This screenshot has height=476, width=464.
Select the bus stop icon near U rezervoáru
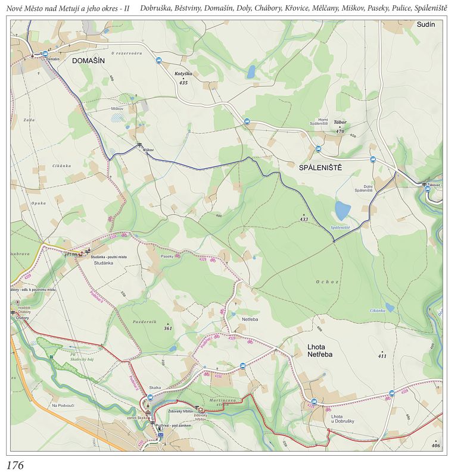click(158, 61)
